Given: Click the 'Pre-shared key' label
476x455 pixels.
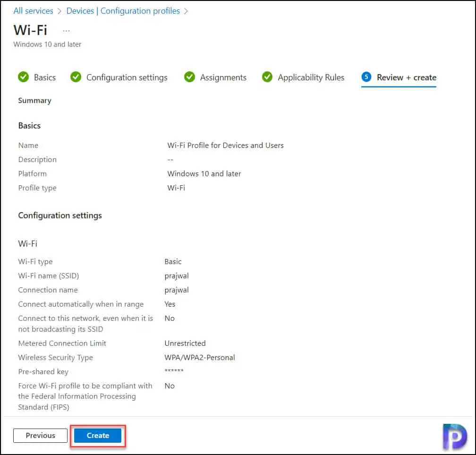Looking at the screenshot, I should point(43,372).
